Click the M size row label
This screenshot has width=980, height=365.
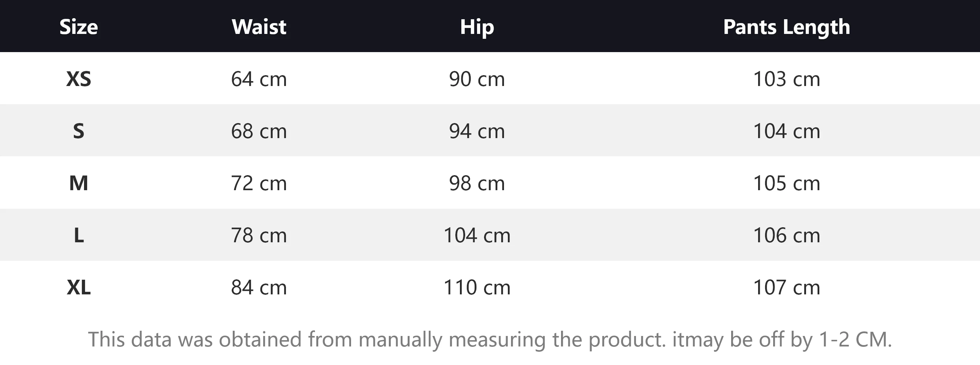[78, 183]
